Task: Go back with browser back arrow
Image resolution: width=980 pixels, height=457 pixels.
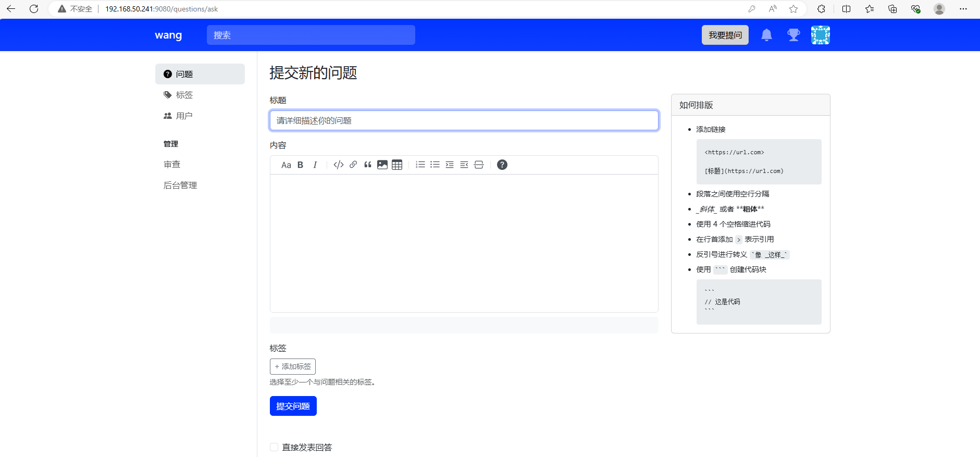Action: coord(11,9)
